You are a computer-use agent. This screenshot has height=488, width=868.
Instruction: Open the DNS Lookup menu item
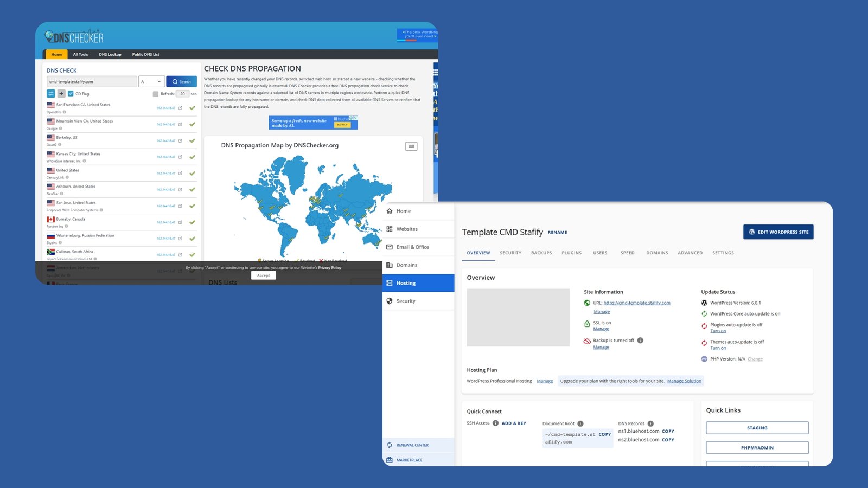(110, 55)
